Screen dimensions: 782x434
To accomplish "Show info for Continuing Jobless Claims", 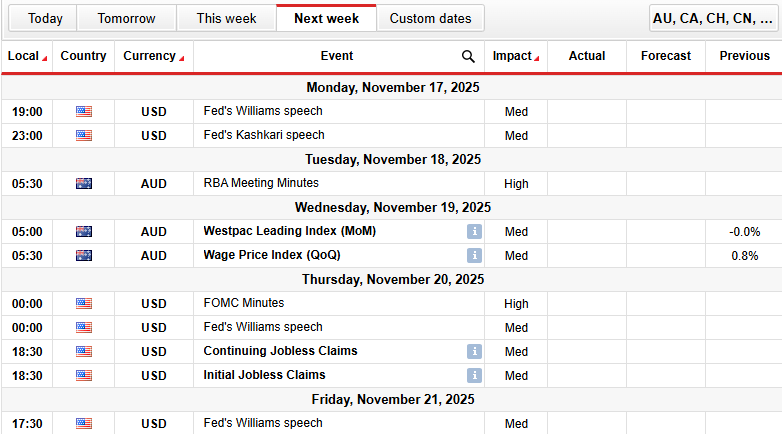I will (x=474, y=351).
